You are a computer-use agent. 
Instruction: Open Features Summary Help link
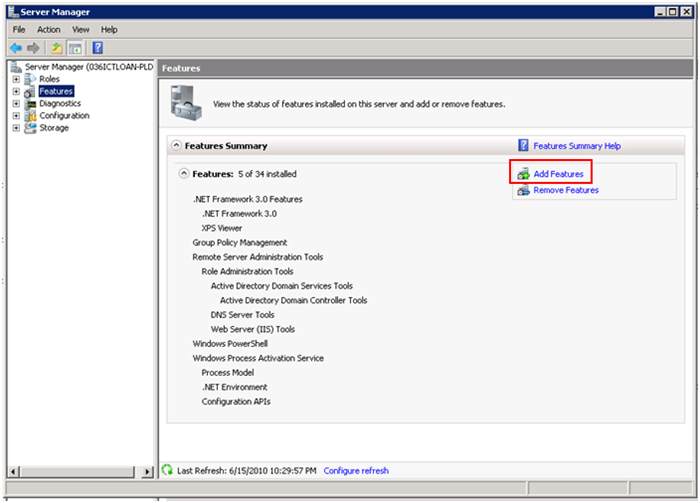577,146
